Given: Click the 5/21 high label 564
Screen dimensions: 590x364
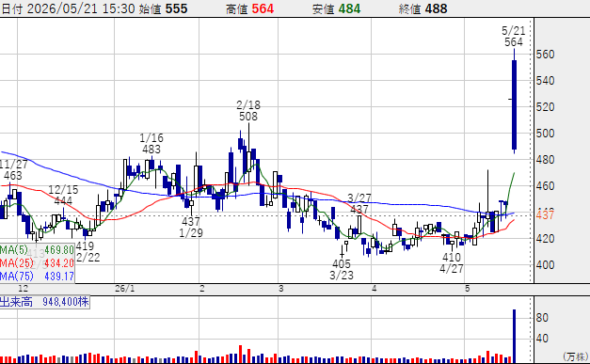Looking at the screenshot, I should 514,41.
